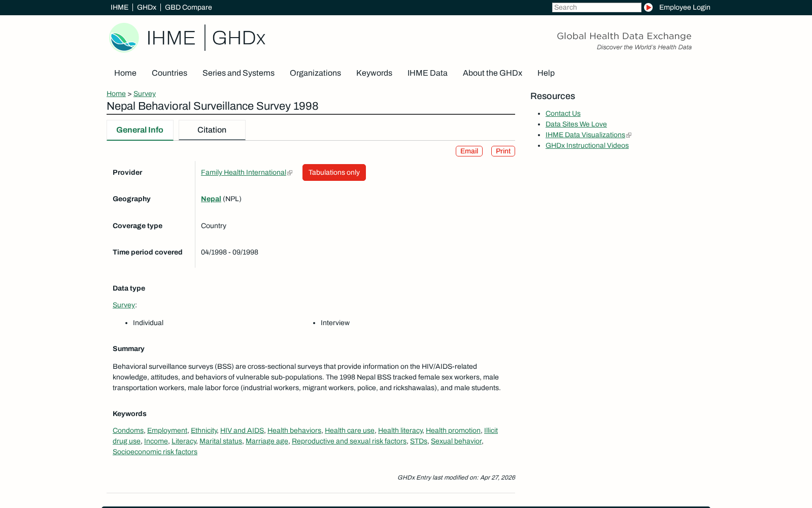
Task: Open the Nepal geography link
Action: 211,199
